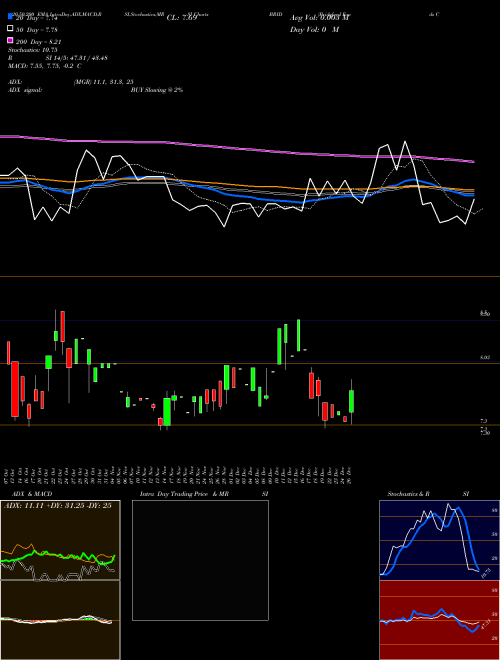
Task: Click the 'MACD: 7.55, 7.73, -0.2 C' readout
Action: click(x=45, y=66)
